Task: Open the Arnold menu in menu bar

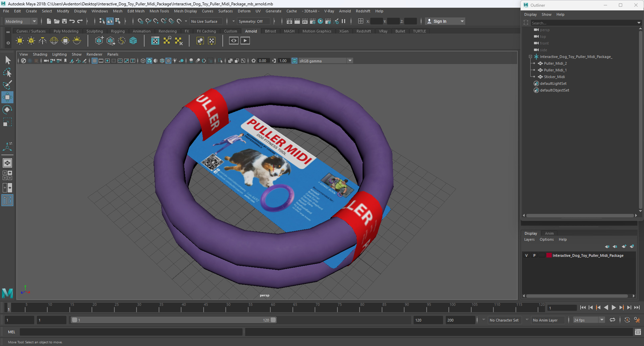Action: point(345,11)
